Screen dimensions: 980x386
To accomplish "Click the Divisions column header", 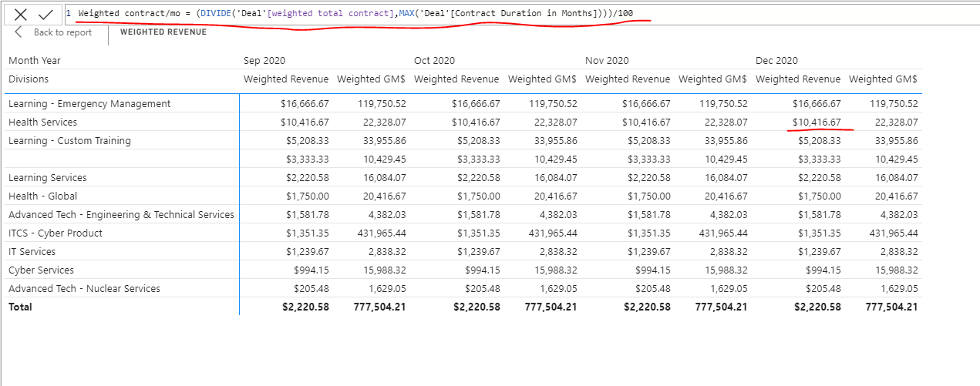I will tap(29, 79).
